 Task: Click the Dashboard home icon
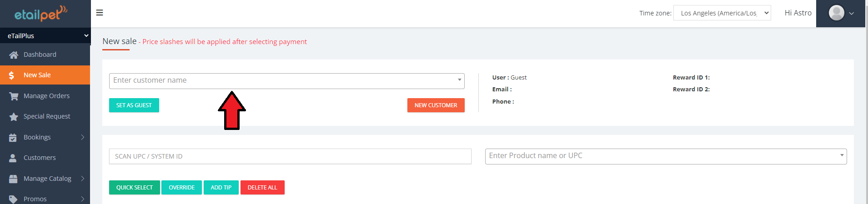tap(14, 55)
